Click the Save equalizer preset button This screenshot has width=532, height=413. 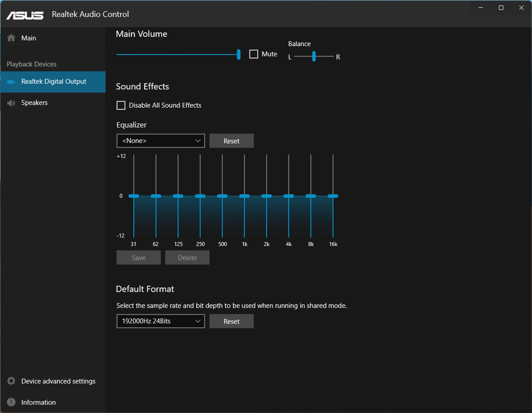[x=139, y=258]
